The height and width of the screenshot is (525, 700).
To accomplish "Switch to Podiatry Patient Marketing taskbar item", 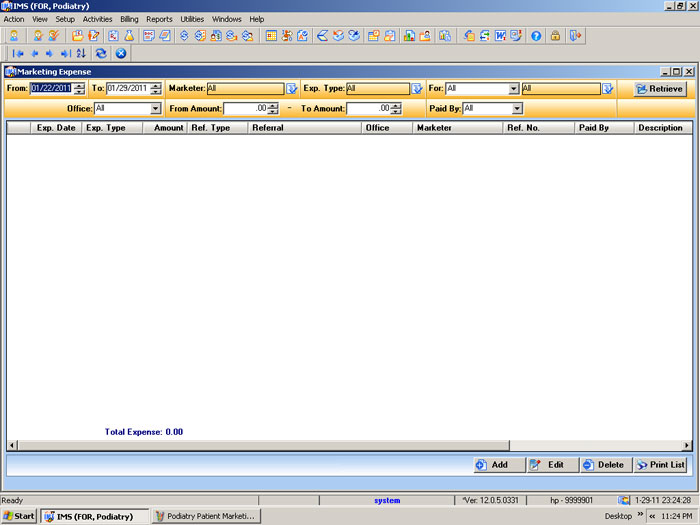I will 206,516.
